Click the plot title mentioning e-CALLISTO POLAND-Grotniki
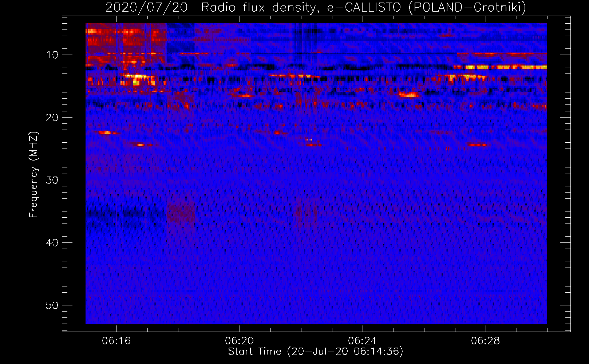This screenshot has height=364, width=589. [316, 7]
